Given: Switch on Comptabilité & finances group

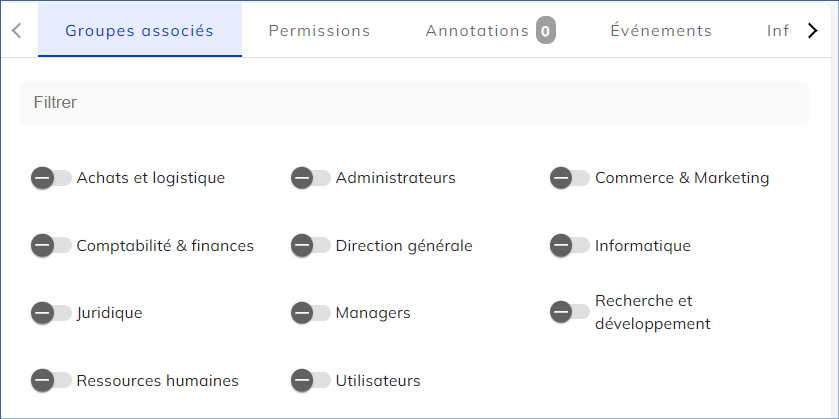Looking at the screenshot, I should coord(51,245).
